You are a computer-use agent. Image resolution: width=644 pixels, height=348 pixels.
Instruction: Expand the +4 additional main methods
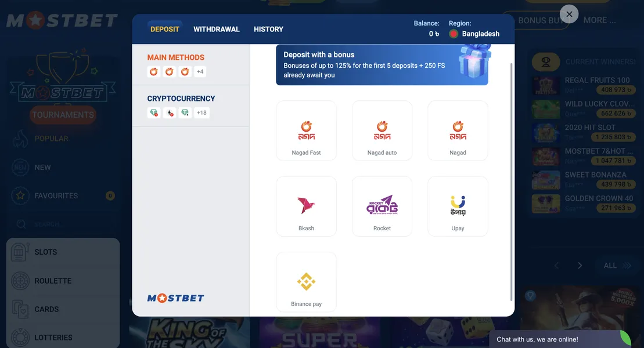pyautogui.click(x=201, y=71)
